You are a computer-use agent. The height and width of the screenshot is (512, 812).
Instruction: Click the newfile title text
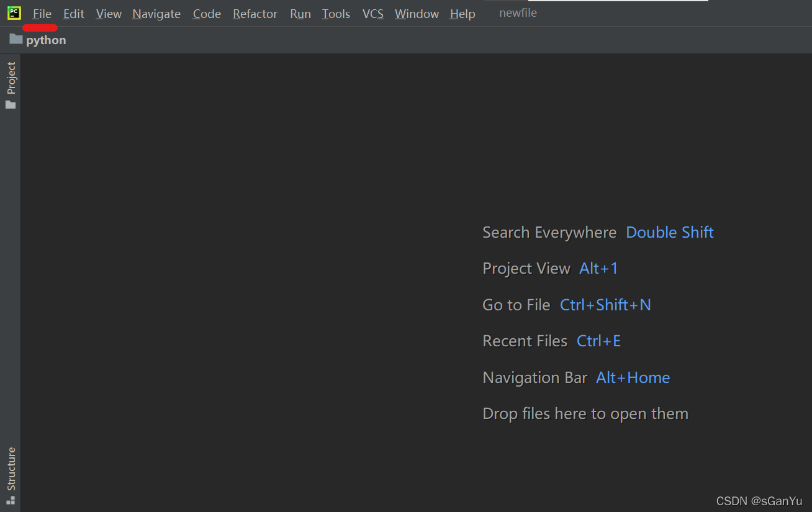click(518, 13)
